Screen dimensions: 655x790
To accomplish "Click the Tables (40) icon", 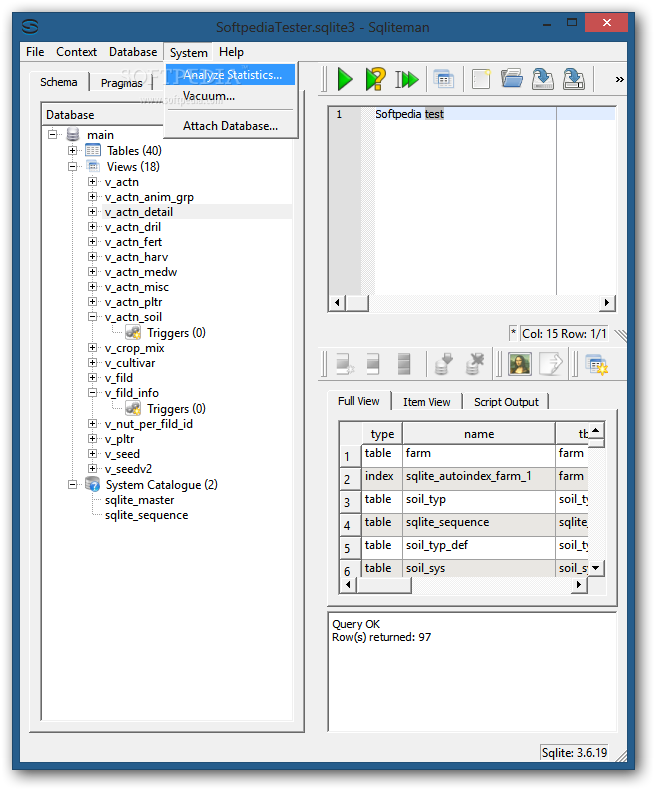I will 93,150.
